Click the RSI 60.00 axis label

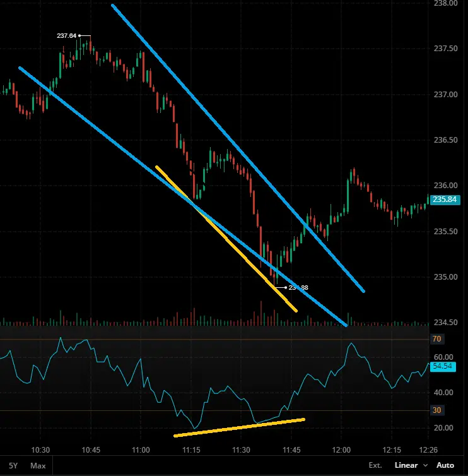(443, 357)
